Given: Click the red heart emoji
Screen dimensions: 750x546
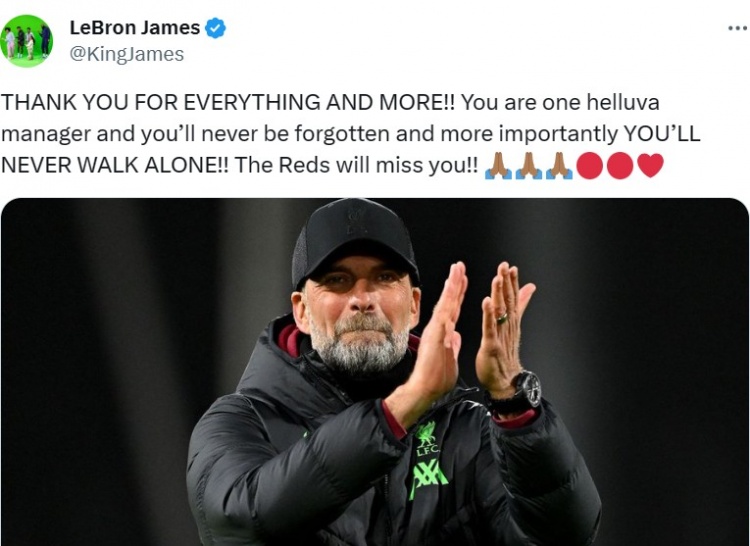Looking at the screenshot, I should point(650,165).
